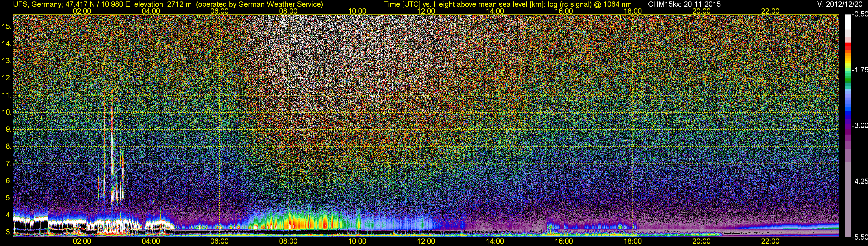Click the 08:00 label on bottom time axis

coord(288,241)
